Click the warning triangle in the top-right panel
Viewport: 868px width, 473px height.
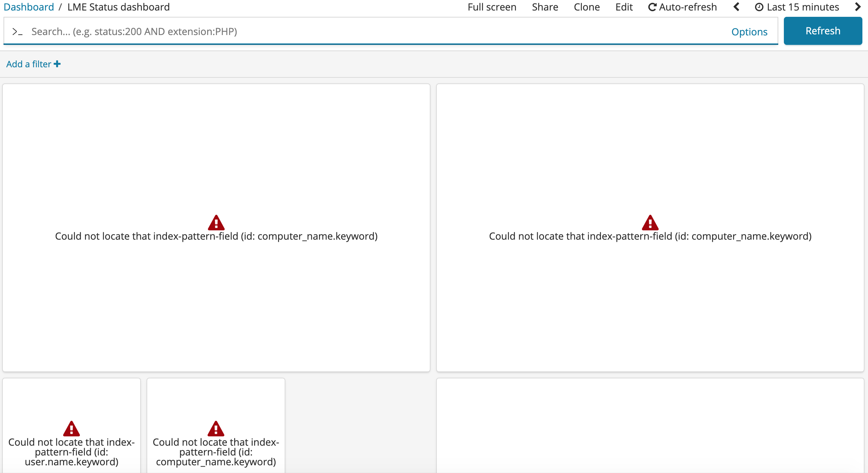(650, 222)
